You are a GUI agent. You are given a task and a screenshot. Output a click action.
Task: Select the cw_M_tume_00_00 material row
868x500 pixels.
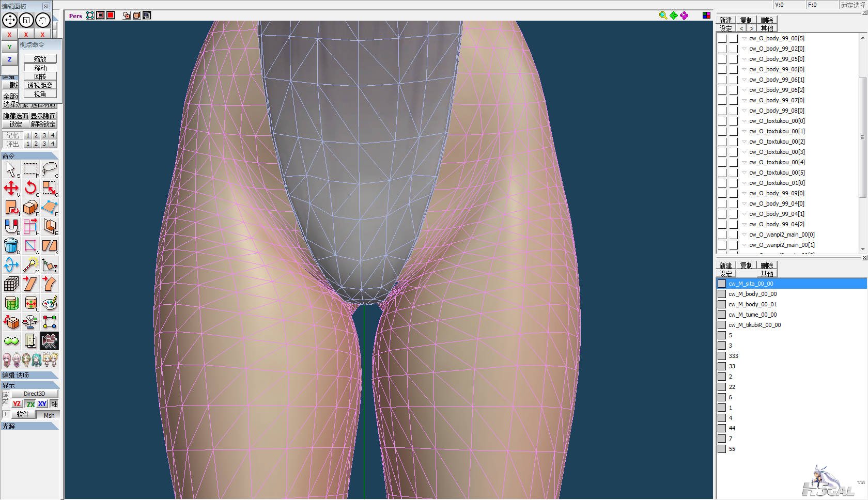pyautogui.click(x=752, y=315)
